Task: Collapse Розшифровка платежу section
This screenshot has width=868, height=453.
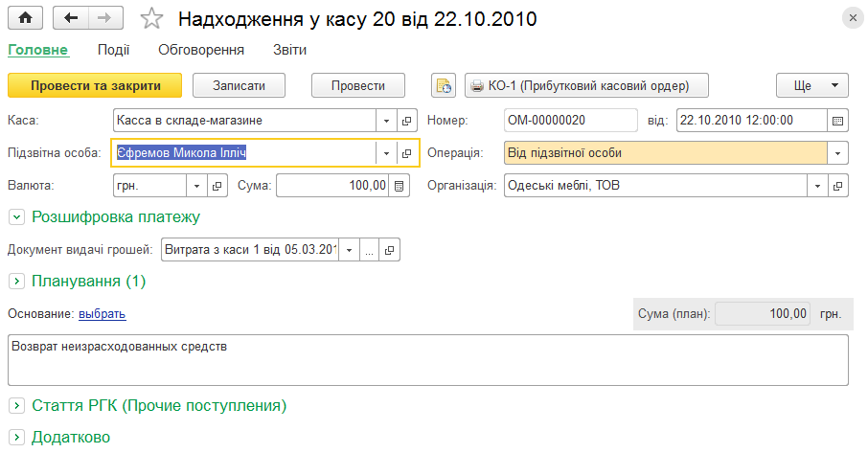Action: pos(16,217)
